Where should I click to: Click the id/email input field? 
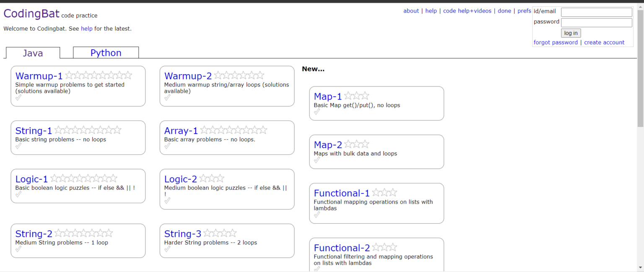coord(597,12)
